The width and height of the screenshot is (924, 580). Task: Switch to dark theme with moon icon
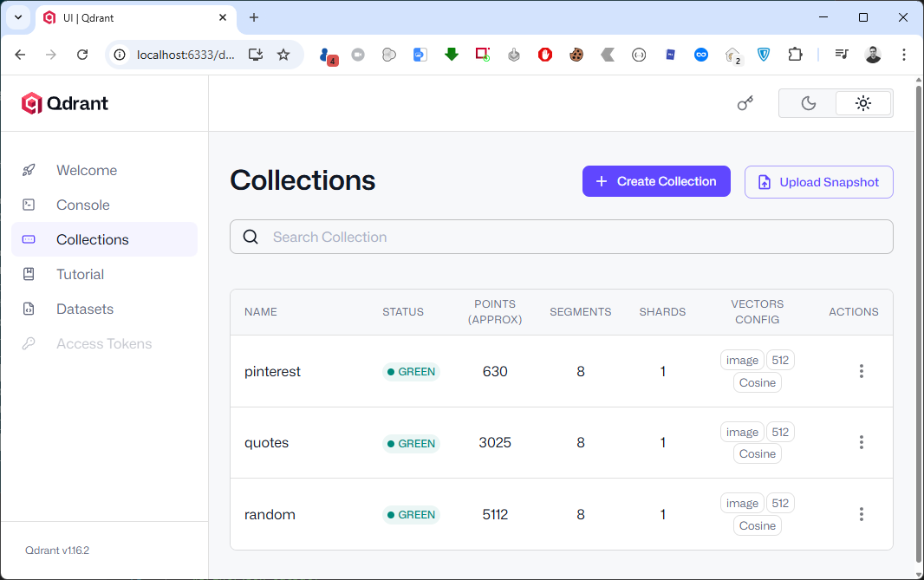click(x=808, y=103)
